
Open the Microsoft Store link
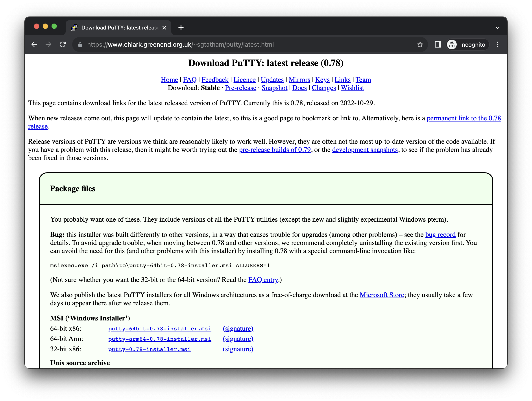tap(382, 295)
